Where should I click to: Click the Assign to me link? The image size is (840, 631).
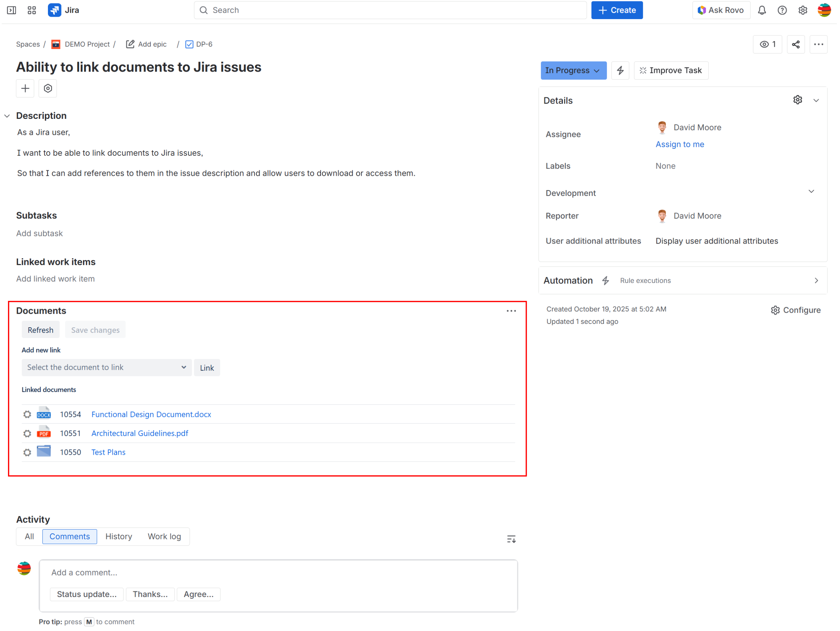coord(680,144)
